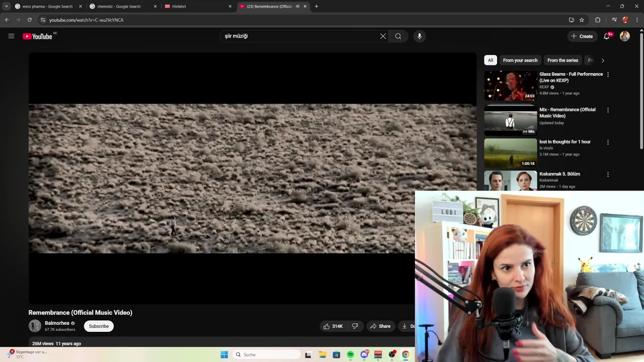Open lost in thoughts for 1 hour title

pyautogui.click(x=565, y=142)
